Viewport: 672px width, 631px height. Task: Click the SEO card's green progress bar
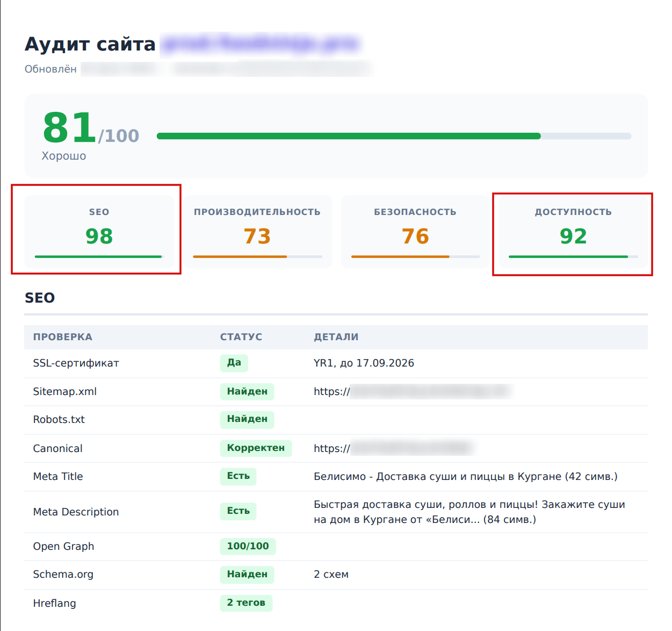pos(99,256)
